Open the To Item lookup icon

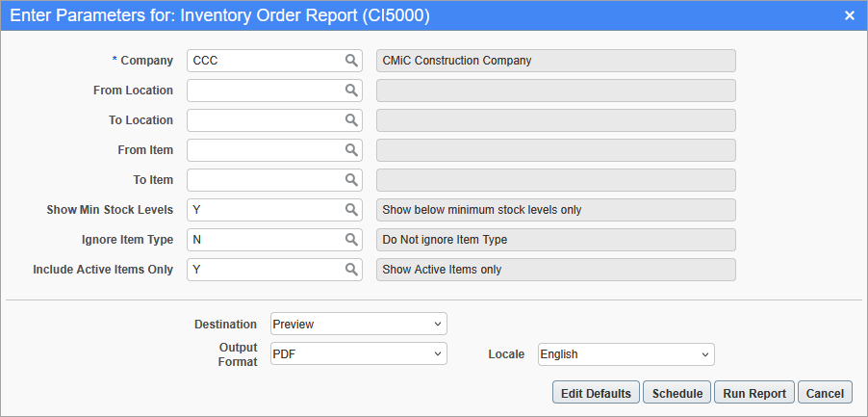click(351, 180)
